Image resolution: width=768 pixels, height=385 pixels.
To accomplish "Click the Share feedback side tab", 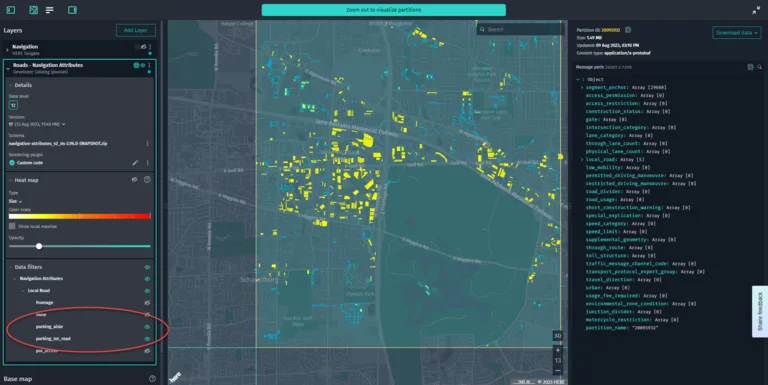I will coord(760,312).
